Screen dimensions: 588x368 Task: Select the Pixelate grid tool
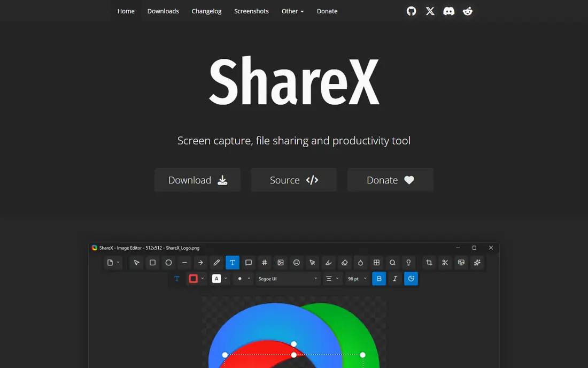376,263
